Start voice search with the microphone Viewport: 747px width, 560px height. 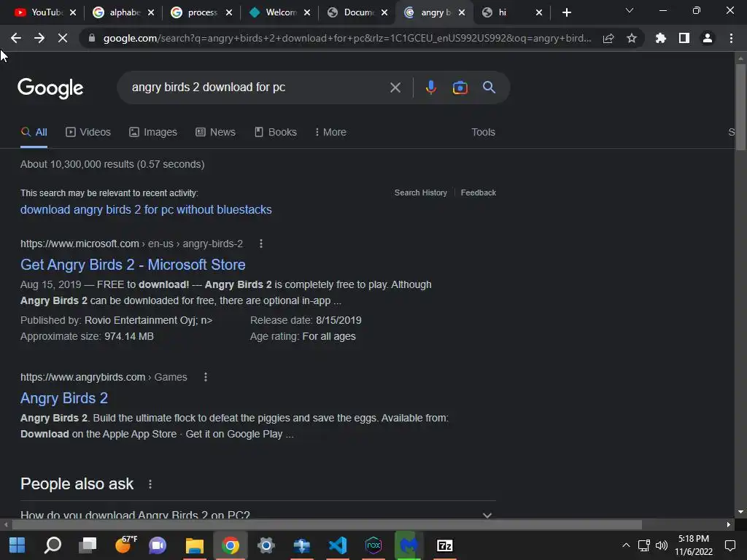[430, 87]
